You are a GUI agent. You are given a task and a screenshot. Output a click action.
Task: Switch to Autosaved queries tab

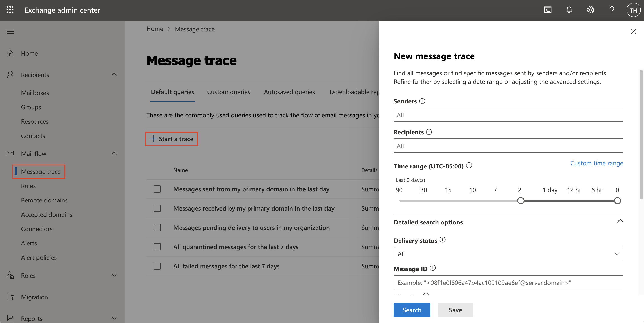coord(289,92)
